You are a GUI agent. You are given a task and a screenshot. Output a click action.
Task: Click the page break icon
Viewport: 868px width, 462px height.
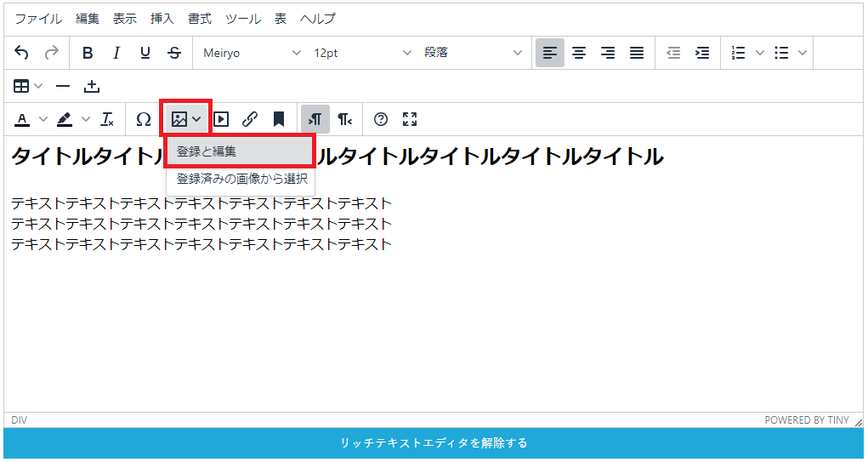[x=92, y=87]
